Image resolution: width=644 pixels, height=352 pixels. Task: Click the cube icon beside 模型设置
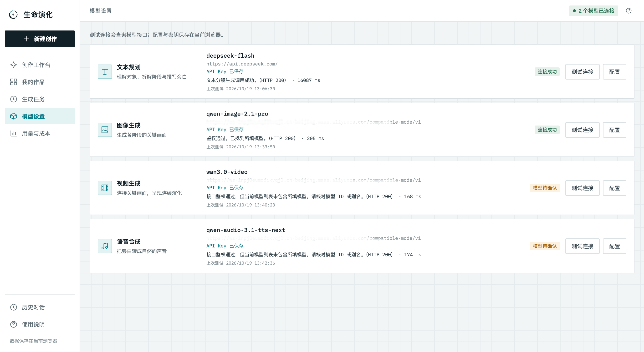click(x=14, y=116)
